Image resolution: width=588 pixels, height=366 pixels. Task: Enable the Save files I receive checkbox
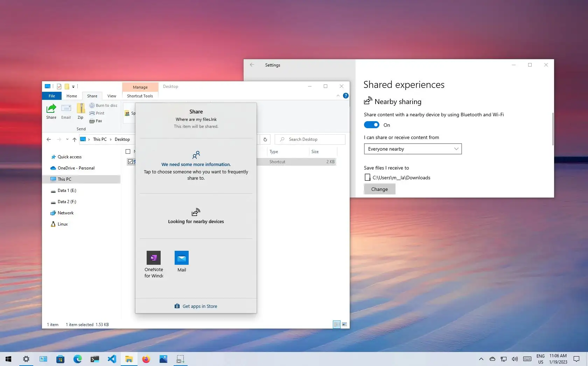tap(367, 177)
